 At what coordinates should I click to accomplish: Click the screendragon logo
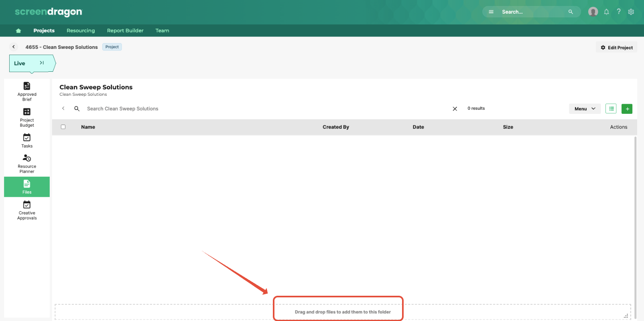(48, 12)
